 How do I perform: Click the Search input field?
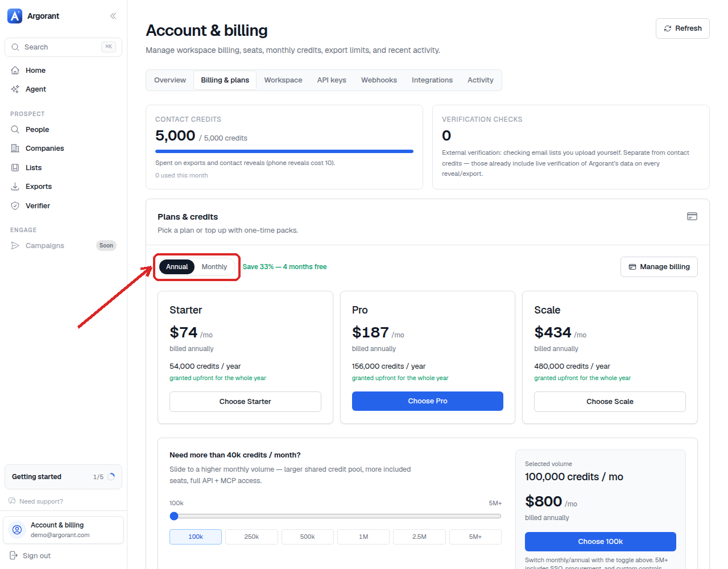(63, 47)
